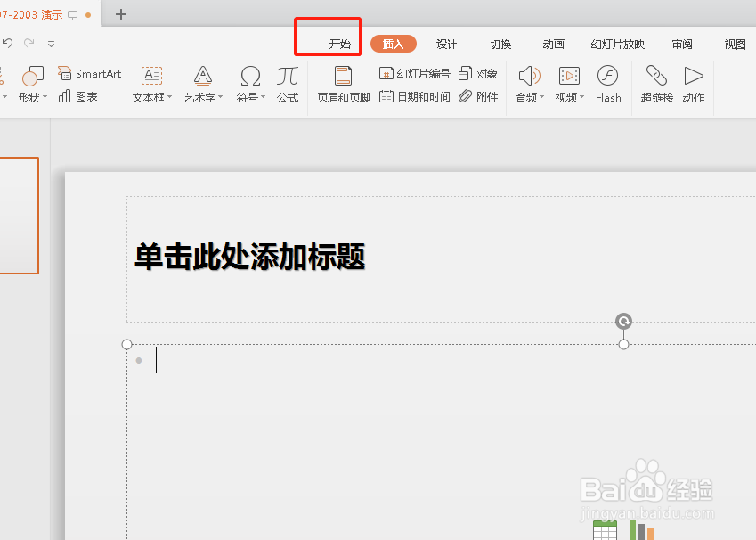This screenshot has height=540, width=756.
Task: Embed an object using 对象
Action: (x=478, y=73)
